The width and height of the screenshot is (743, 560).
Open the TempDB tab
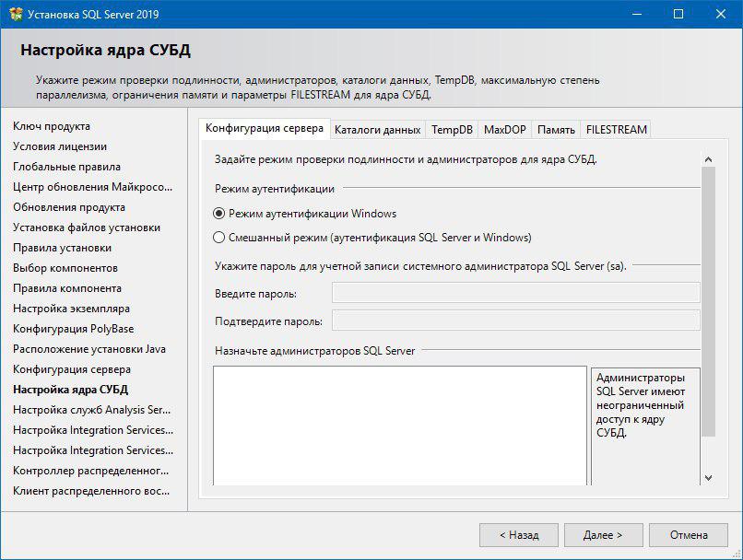coord(452,130)
